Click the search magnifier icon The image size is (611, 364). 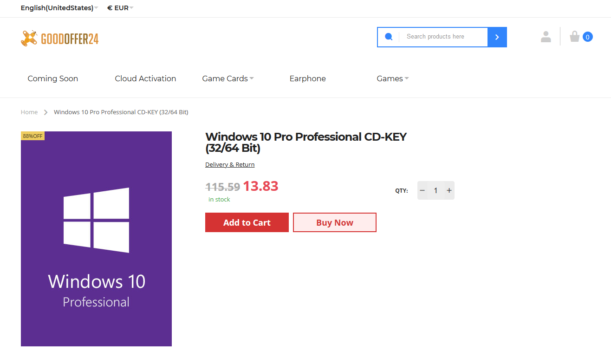(389, 37)
